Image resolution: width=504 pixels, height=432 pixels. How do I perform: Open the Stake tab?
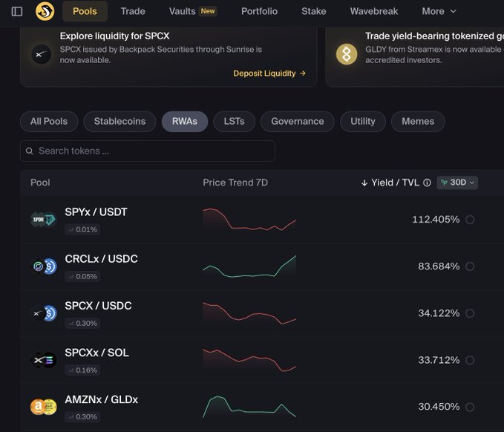(314, 11)
